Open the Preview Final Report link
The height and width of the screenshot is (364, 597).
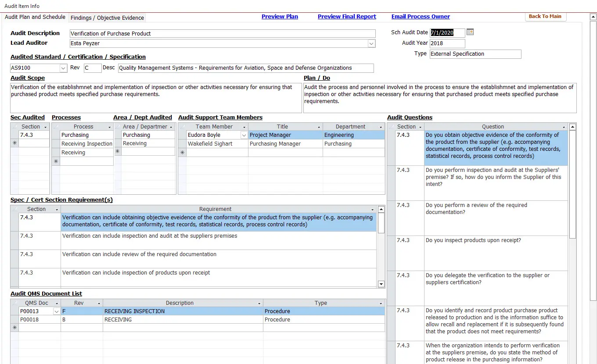coord(347,17)
